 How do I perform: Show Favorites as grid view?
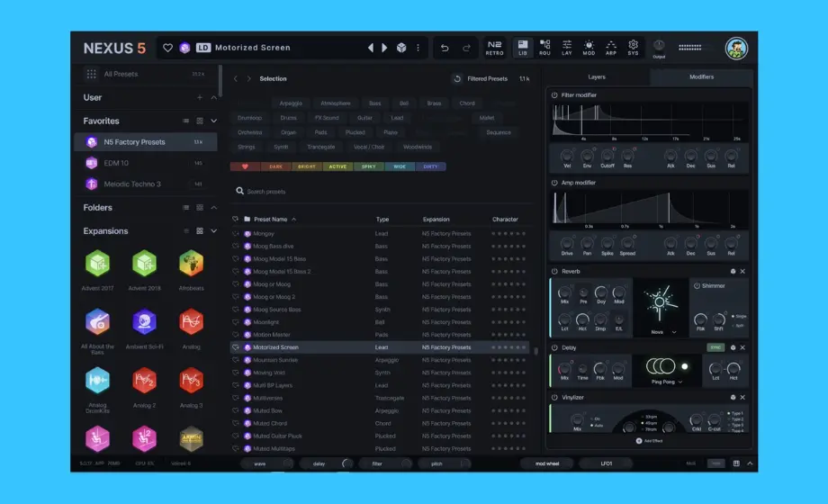point(200,121)
